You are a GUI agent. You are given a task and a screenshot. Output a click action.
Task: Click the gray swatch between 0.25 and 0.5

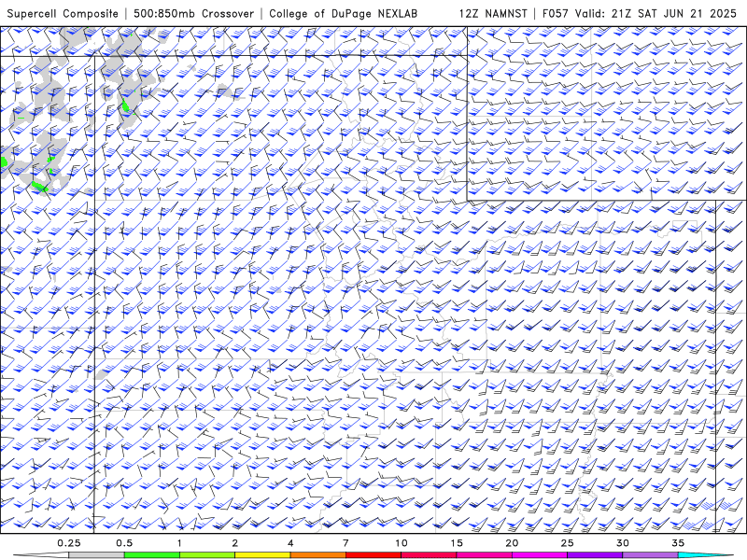pos(97,555)
